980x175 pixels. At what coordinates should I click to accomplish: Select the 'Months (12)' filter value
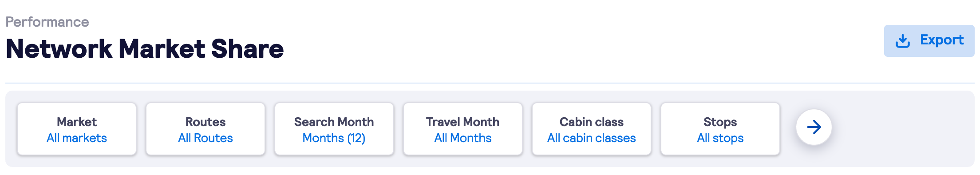[334, 138]
